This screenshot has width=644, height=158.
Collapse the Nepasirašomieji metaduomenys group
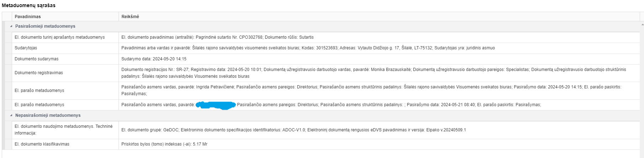pyautogui.click(x=11, y=115)
